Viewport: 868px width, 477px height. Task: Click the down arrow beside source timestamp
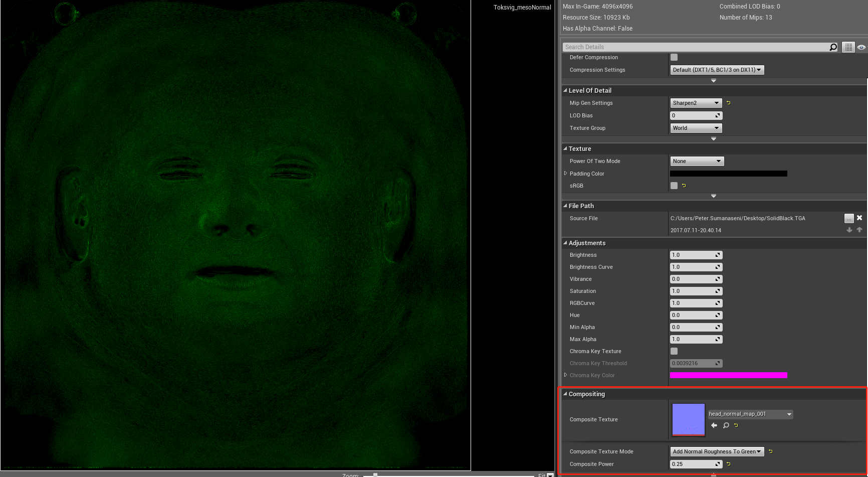[x=849, y=230]
